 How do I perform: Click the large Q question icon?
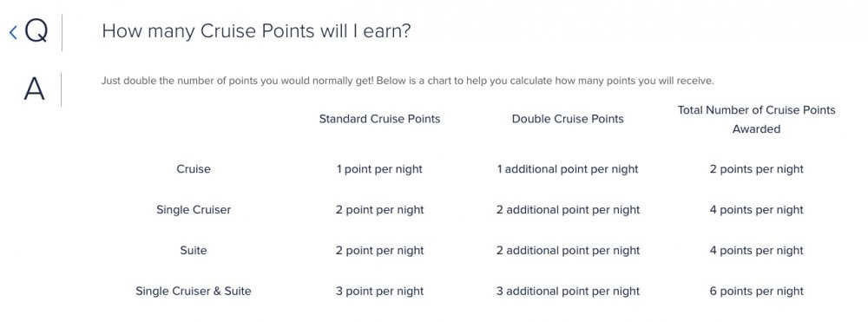36,31
